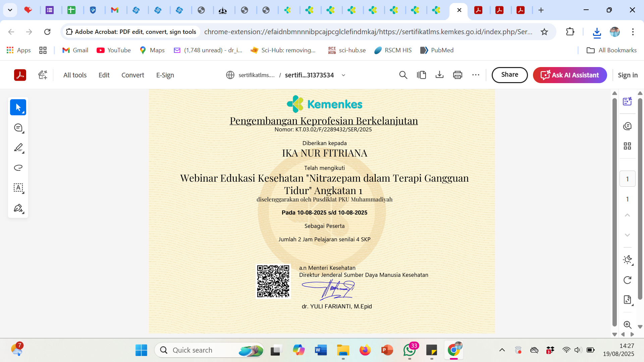The width and height of the screenshot is (644, 362).
Task: Open the E-Sign menu
Action: coord(165,75)
